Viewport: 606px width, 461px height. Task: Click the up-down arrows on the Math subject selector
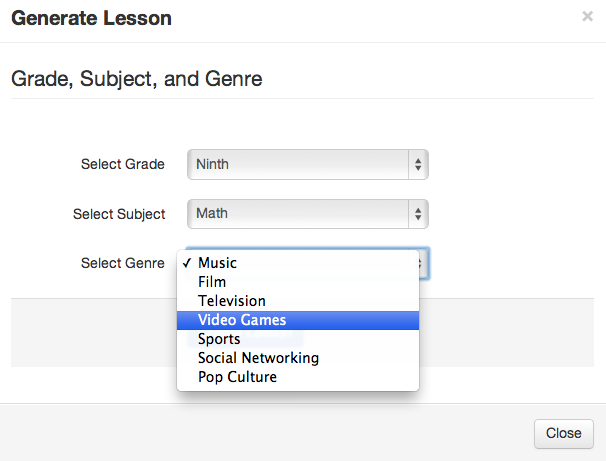point(418,214)
